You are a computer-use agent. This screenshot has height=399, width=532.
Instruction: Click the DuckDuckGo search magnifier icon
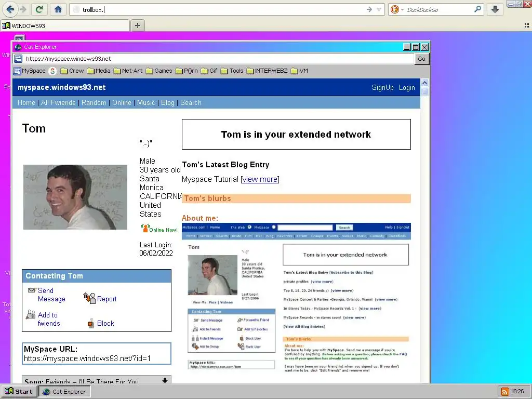click(x=477, y=9)
